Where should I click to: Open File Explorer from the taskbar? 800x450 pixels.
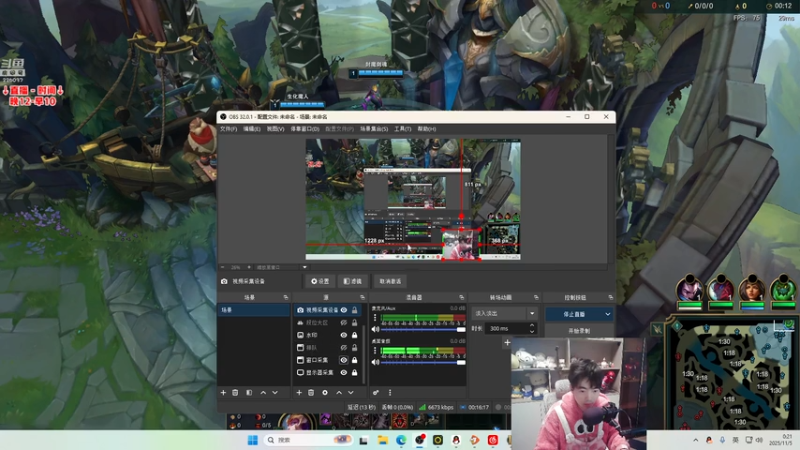(383, 440)
